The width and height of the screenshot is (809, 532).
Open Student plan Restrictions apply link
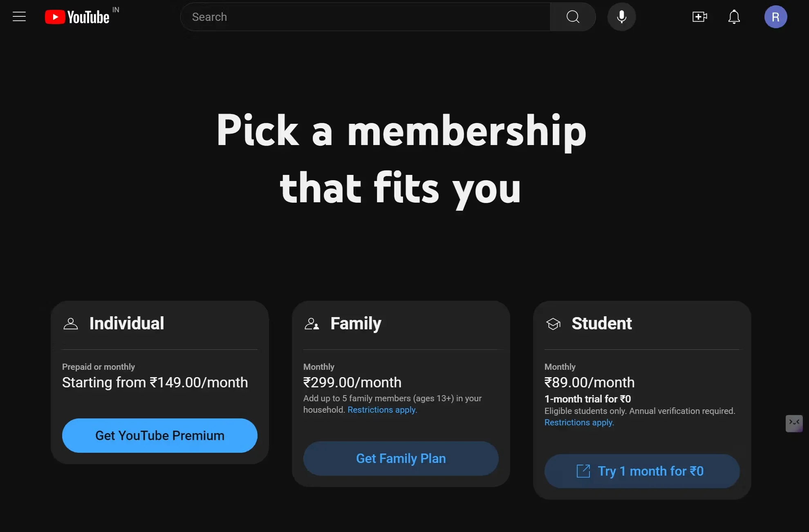tap(579, 422)
